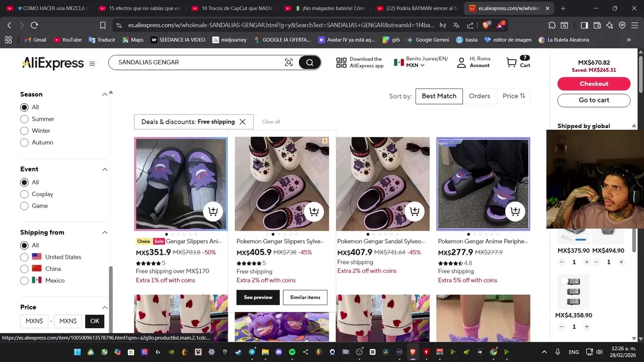The width and height of the screenshot is (644, 362).
Task: Open the MXN currency dropdown
Action: tap(416, 65)
